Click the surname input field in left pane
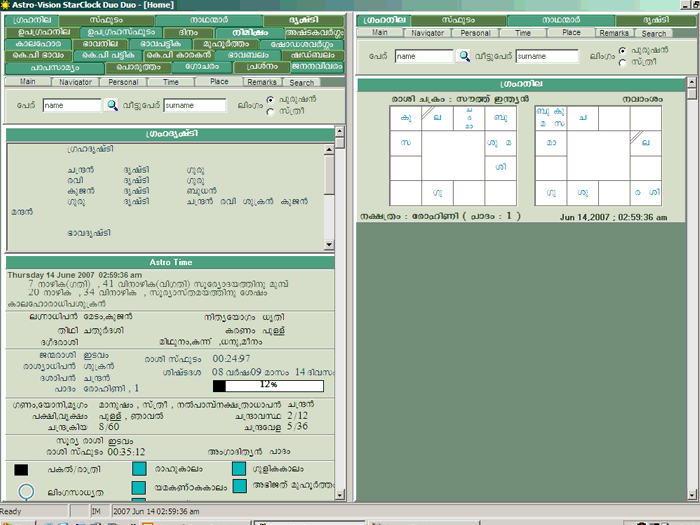This screenshot has height=525, width=700. coord(195,105)
